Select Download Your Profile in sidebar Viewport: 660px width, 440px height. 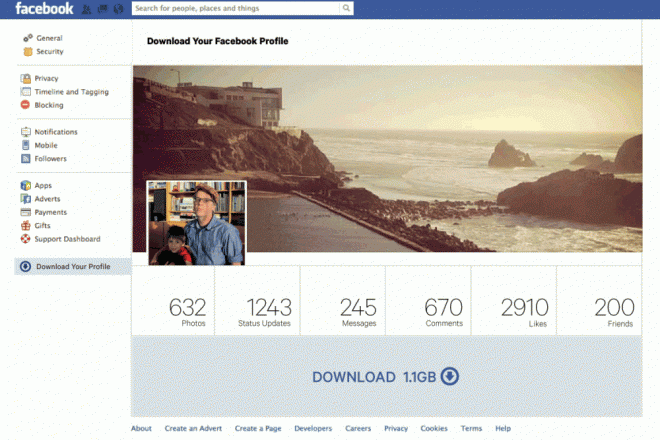coord(73,267)
